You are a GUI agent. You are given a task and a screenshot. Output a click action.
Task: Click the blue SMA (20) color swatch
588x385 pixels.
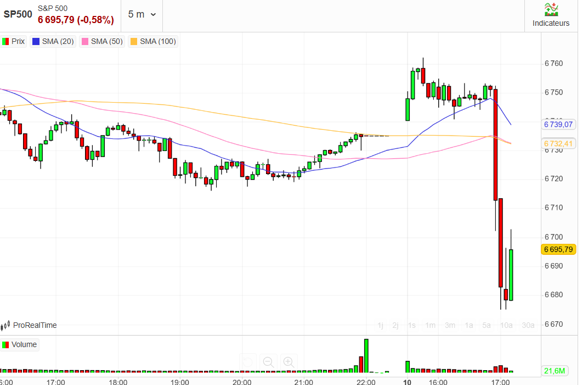click(x=36, y=41)
